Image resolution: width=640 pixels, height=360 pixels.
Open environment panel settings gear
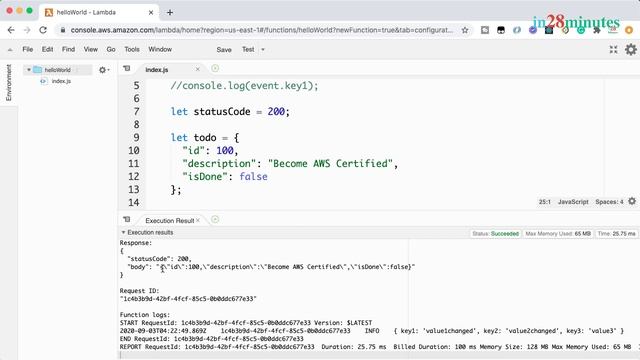tap(103, 70)
